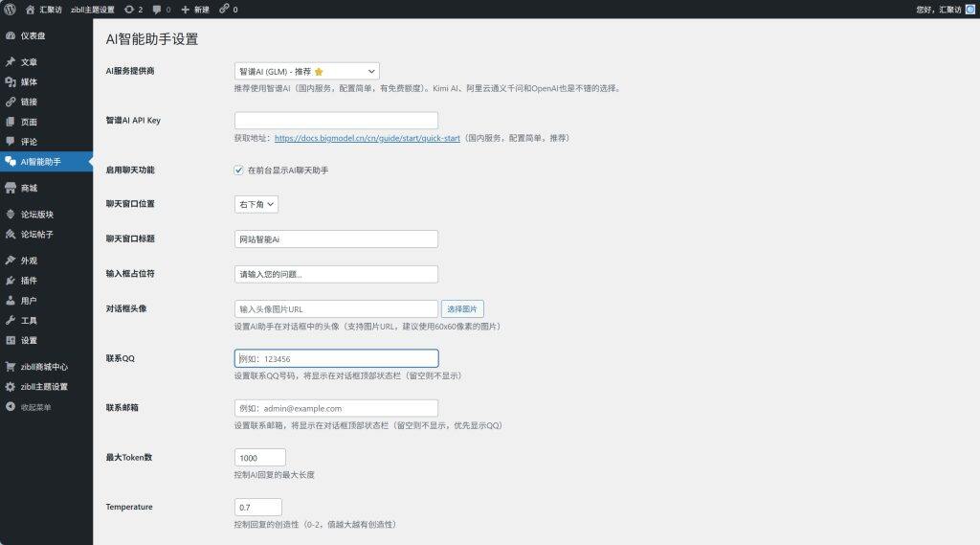980x545 pixels.
Task: Click the 聊天窗口标题 field
Action: [x=336, y=239]
